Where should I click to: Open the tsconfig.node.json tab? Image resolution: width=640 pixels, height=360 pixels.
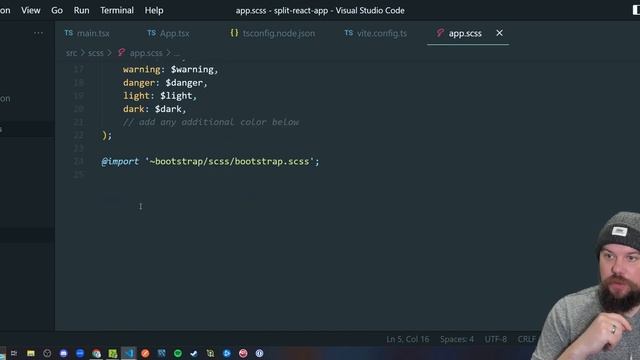(272, 33)
